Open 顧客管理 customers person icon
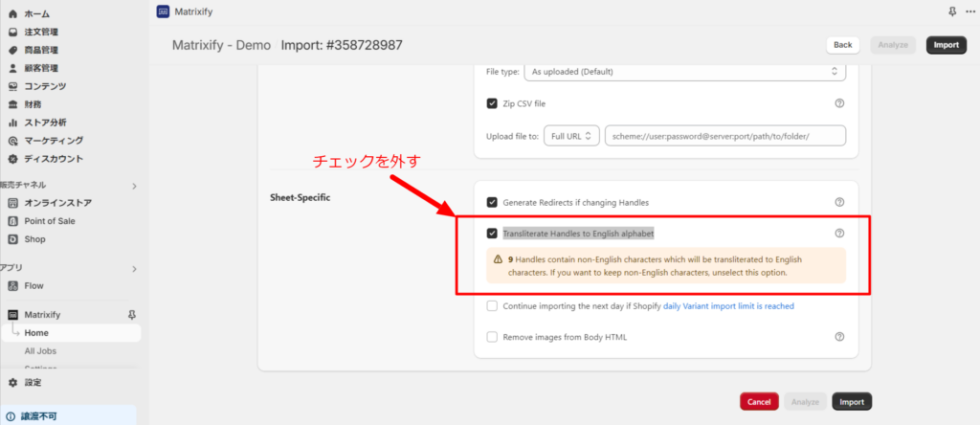The width and height of the screenshot is (980, 425). [12, 68]
